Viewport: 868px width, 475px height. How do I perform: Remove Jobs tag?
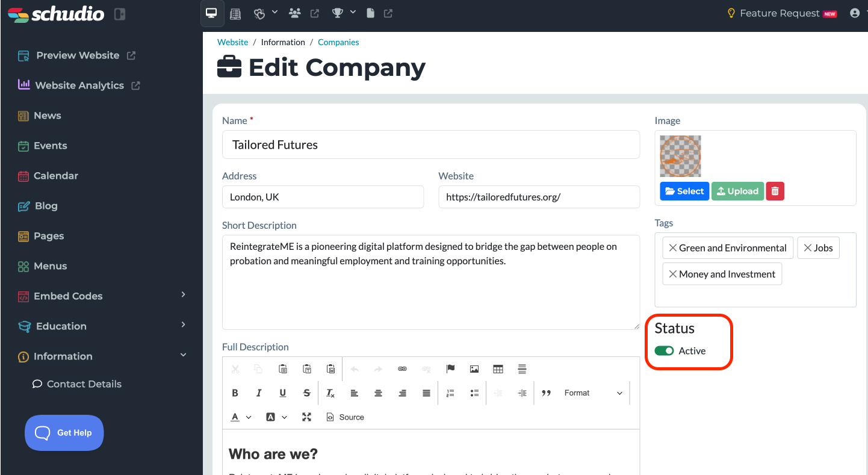tap(808, 248)
